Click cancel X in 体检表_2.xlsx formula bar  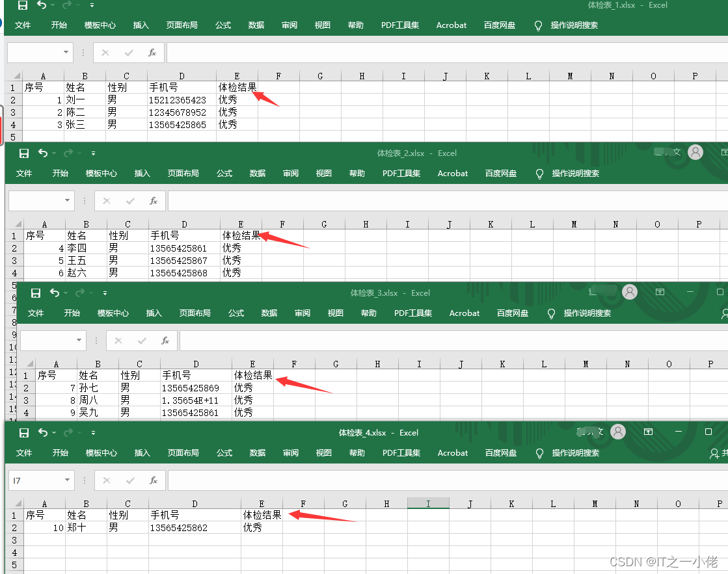tap(107, 200)
